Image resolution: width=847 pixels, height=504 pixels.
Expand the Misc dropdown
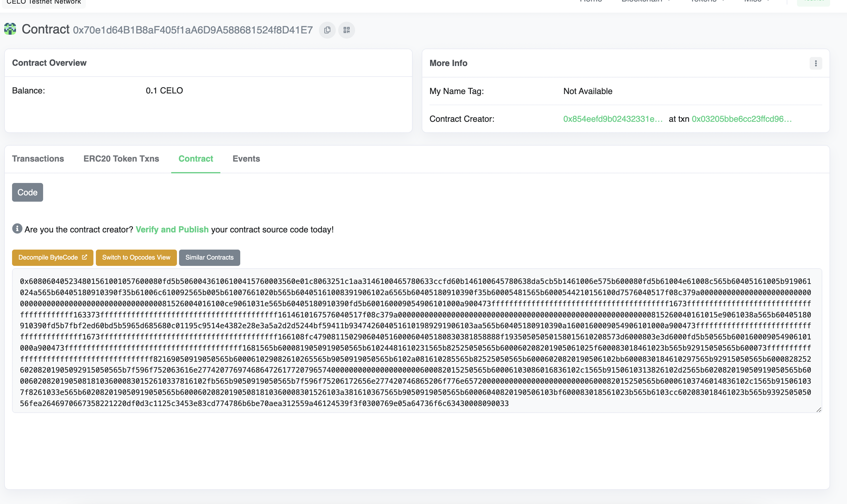click(758, 1)
